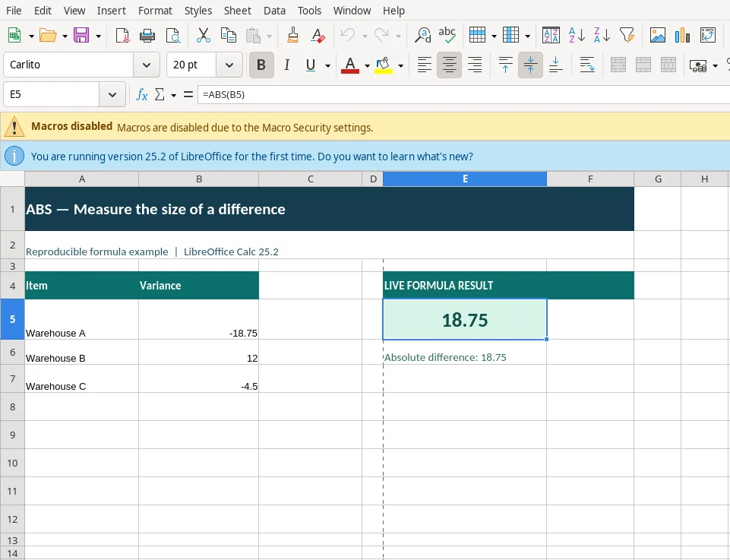This screenshot has width=730, height=560.
Task: Open the Tools menu
Action: [310, 11]
